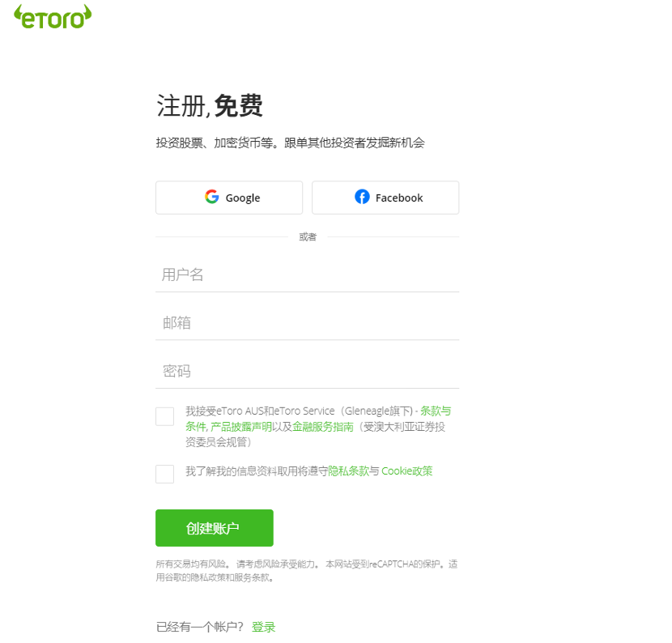Focus the 用户名 username field
This screenshot has height=643, width=672.
308,275
